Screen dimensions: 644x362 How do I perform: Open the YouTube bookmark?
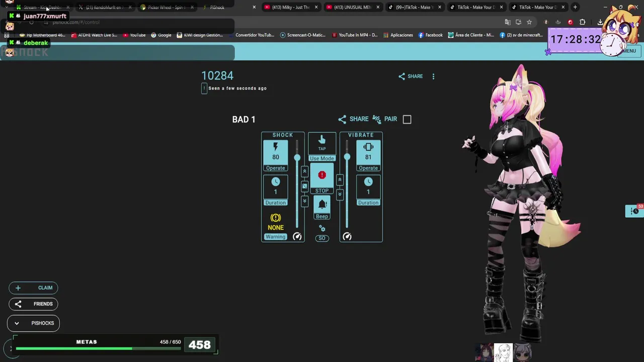pos(134,35)
